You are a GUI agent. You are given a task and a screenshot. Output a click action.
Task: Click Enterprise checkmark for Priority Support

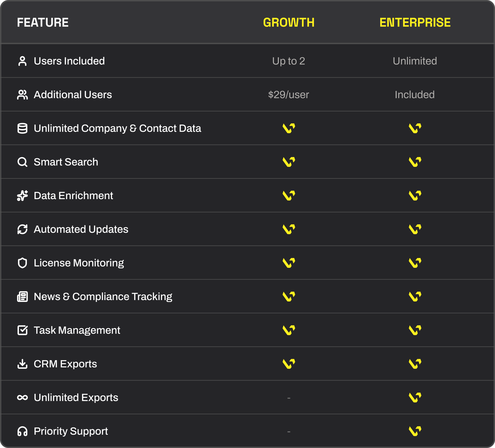click(x=415, y=431)
